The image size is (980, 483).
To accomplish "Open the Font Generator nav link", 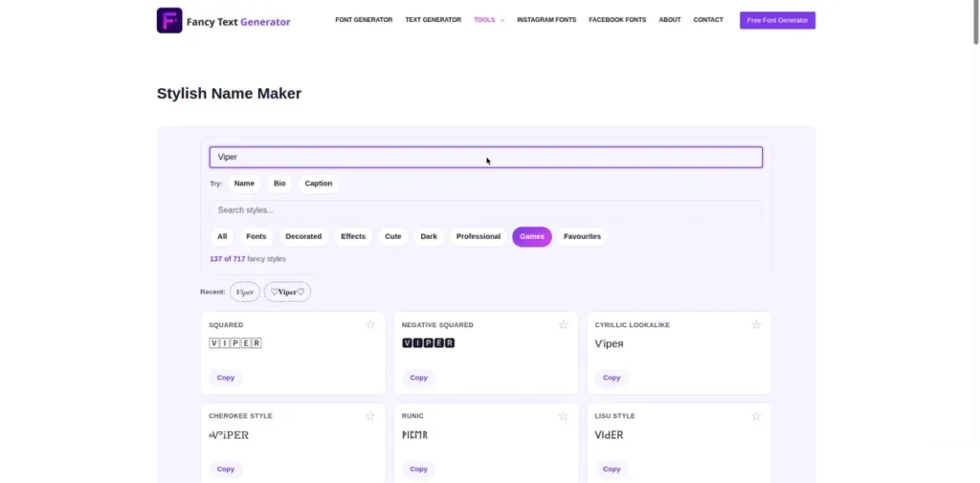I will pyautogui.click(x=364, y=20).
